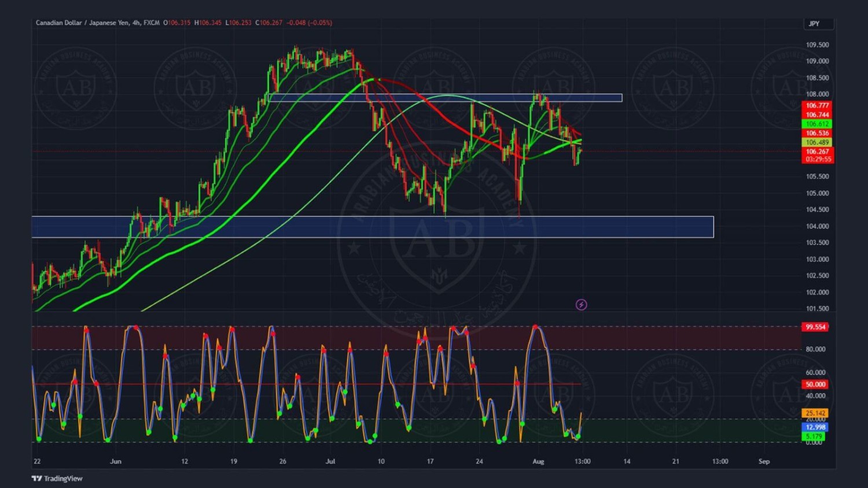Click the 108.000 level on price scale
The image size is (868, 488).
(817, 94)
